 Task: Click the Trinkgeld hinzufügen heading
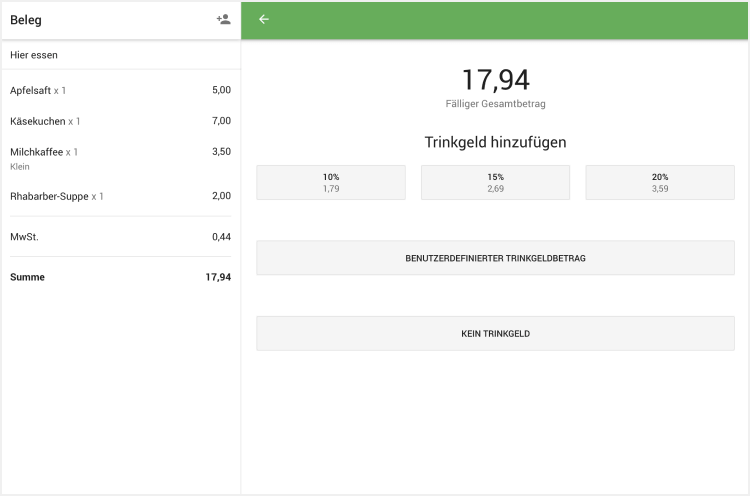tap(495, 142)
